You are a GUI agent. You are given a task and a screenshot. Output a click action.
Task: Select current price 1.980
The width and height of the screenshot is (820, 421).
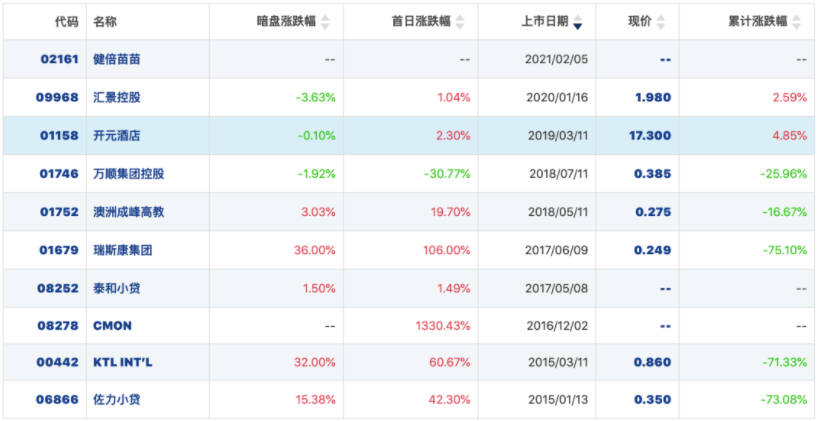[653, 97]
